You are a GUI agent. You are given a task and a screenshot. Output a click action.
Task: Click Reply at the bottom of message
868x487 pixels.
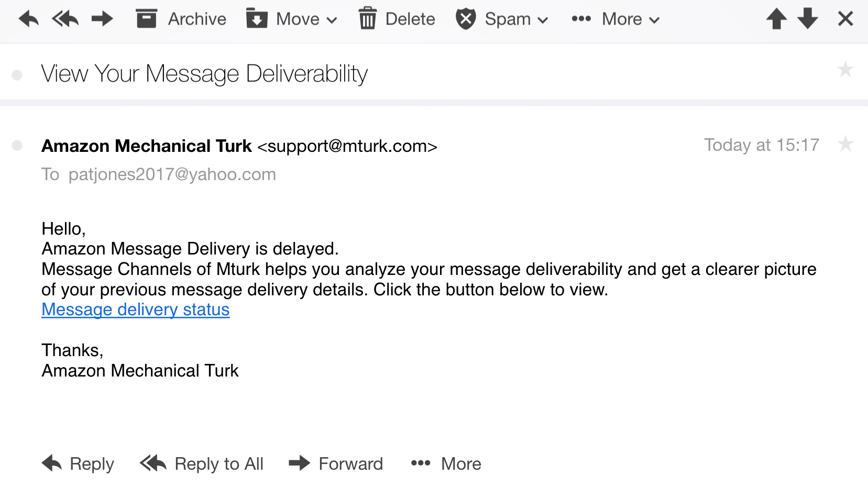pyautogui.click(x=78, y=463)
